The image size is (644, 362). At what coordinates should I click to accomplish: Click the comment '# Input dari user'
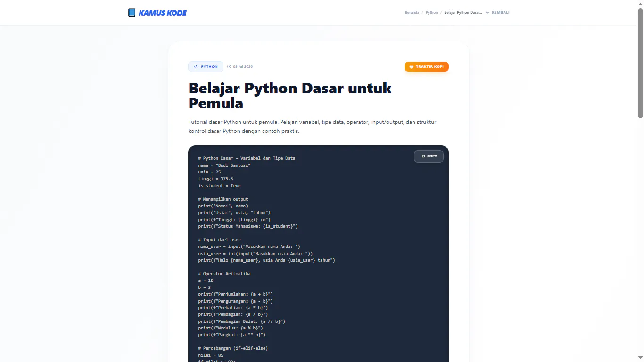219,240
